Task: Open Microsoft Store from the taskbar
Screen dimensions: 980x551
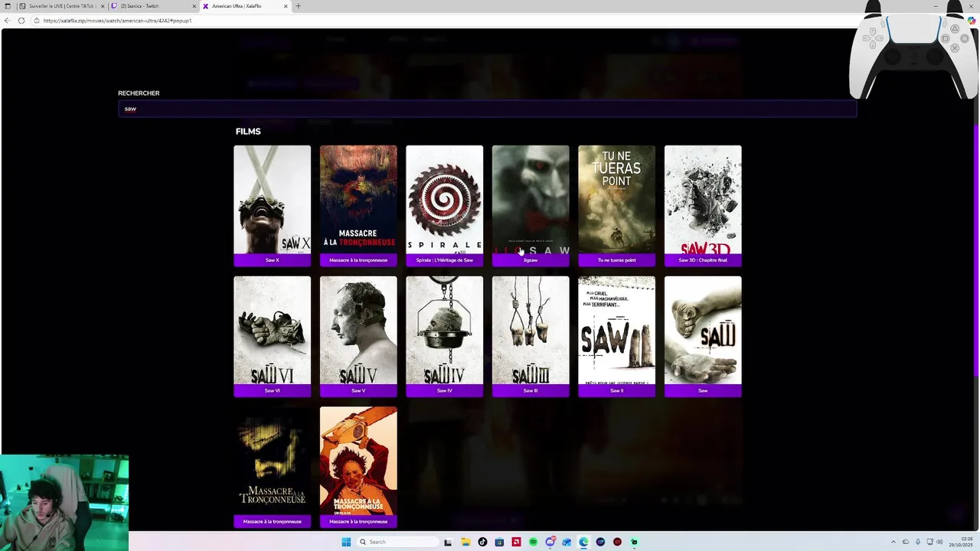Action: pyautogui.click(x=499, y=542)
